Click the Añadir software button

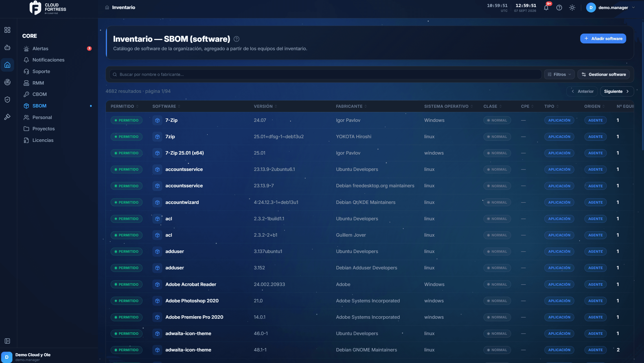pyautogui.click(x=603, y=39)
